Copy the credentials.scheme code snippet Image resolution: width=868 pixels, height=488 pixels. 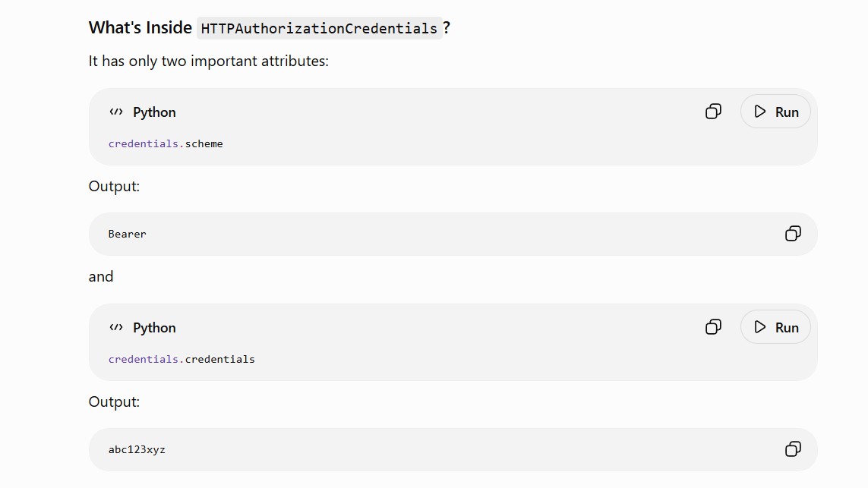click(x=713, y=112)
